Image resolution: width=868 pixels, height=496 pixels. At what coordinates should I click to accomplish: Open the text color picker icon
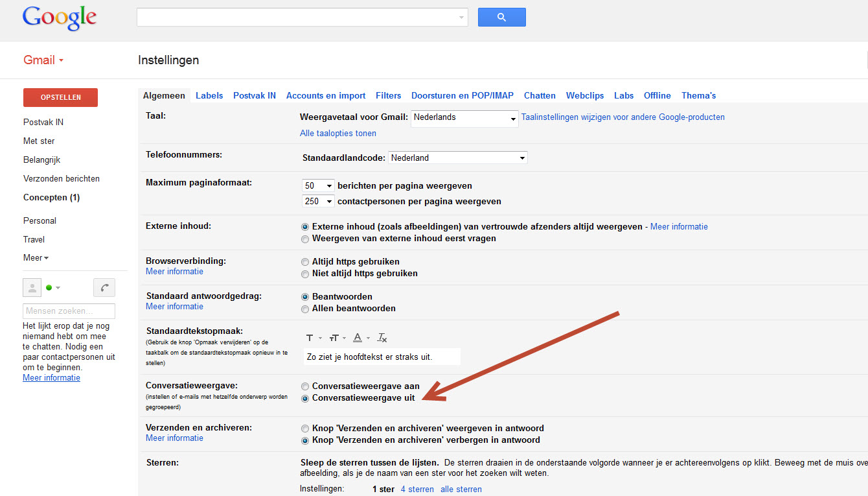(x=358, y=337)
